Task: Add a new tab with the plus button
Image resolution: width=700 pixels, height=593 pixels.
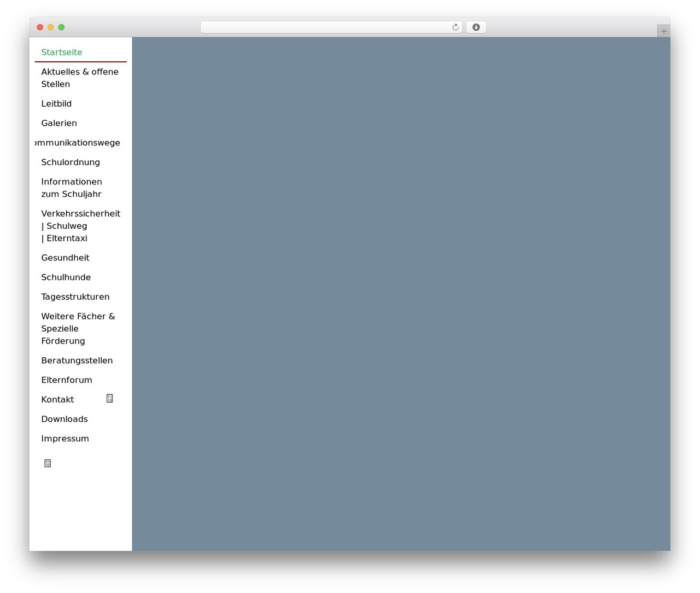Action: [x=663, y=31]
